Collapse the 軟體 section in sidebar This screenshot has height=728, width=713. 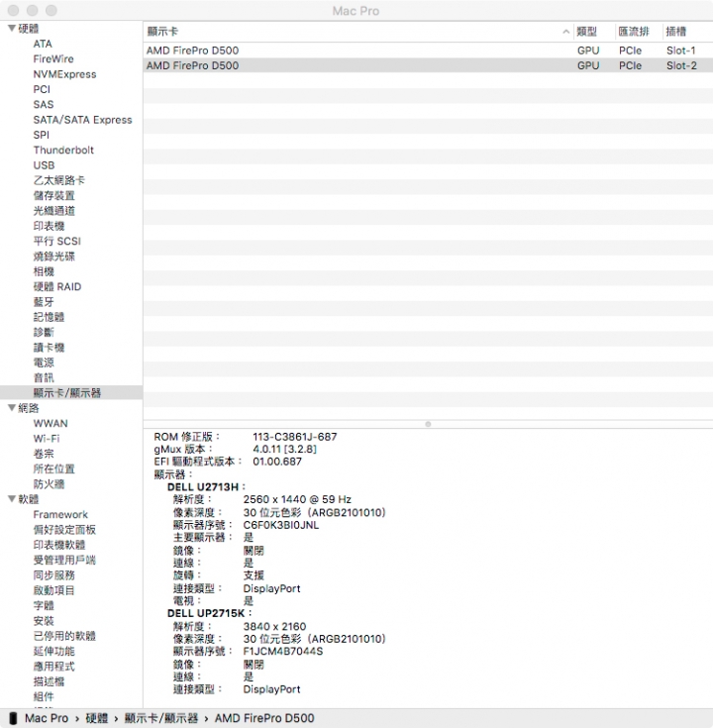pyautogui.click(x=12, y=498)
